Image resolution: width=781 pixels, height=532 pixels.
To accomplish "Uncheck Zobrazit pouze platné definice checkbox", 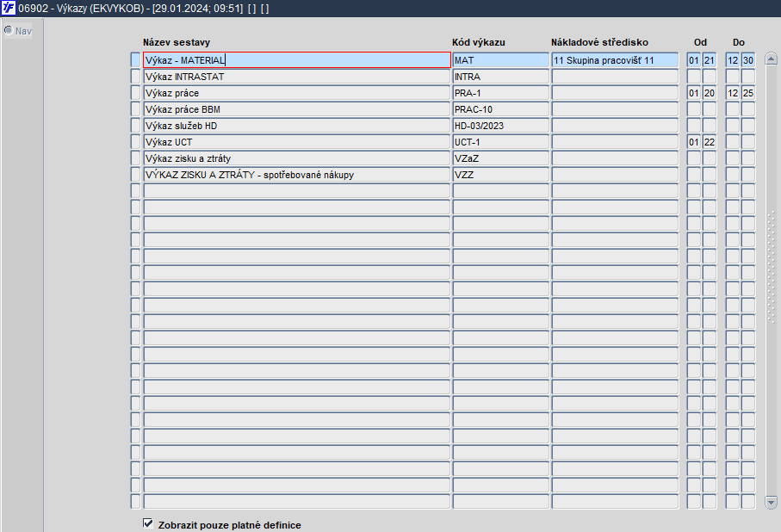I will tap(148, 523).
